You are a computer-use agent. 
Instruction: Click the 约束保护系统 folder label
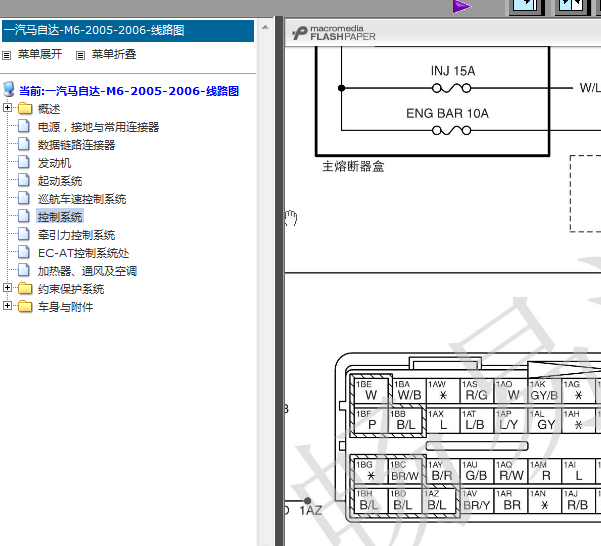pos(71,289)
